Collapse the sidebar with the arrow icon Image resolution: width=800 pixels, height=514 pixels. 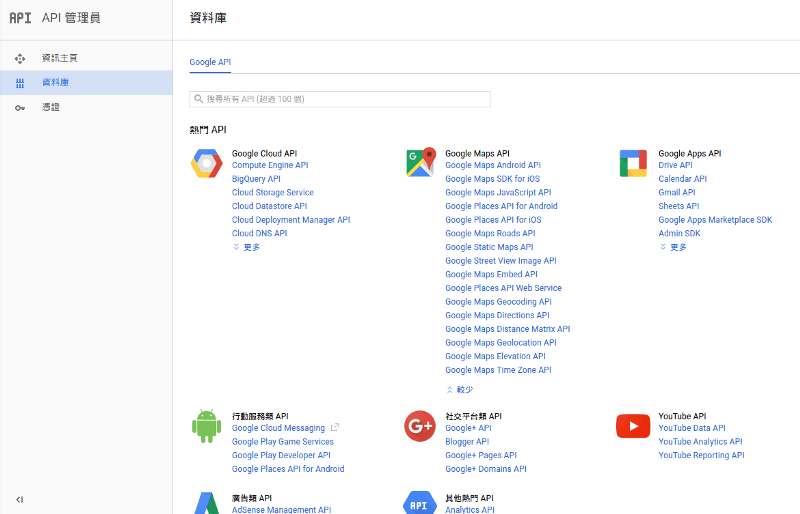point(19,500)
